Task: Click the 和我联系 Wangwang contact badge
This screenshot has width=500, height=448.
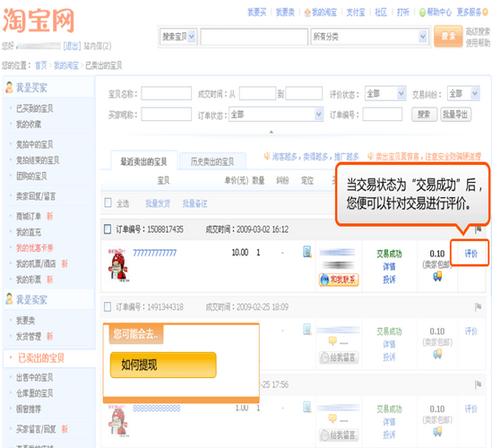Action: pyautogui.click(x=339, y=280)
